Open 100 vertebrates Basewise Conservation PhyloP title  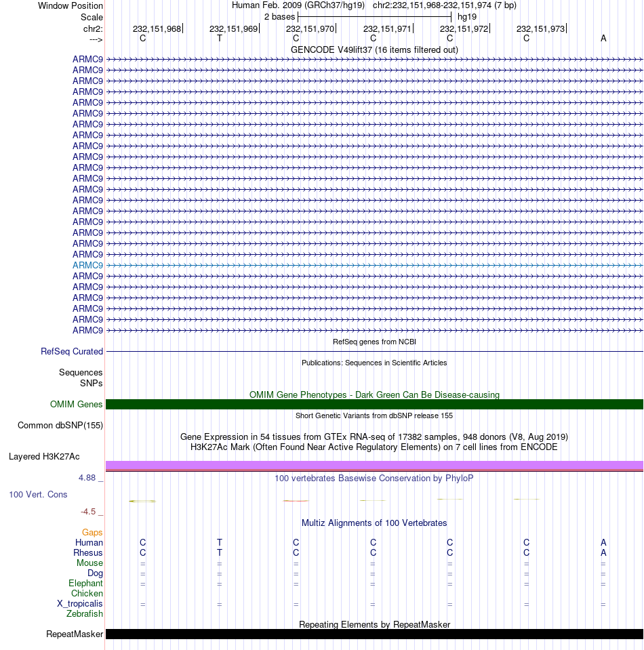(374, 479)
